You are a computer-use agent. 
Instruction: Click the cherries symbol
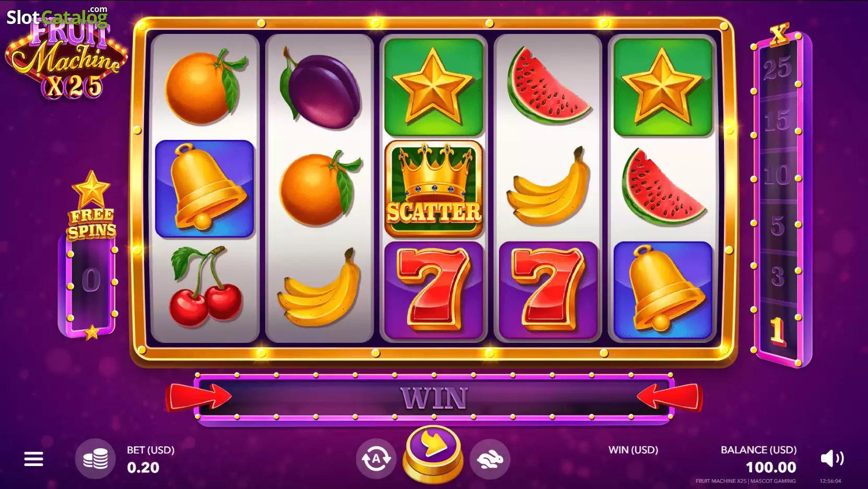click(205, 287)
